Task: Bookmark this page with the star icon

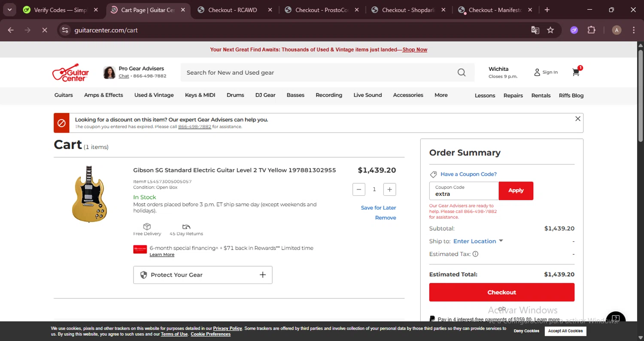Action: click(x=550, y=30)
